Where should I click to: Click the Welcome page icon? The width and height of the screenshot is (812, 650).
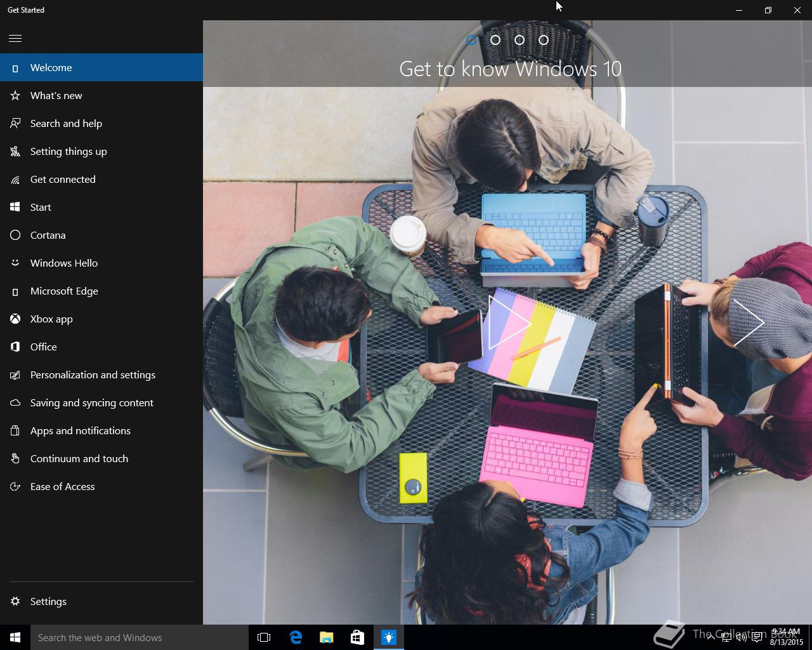click(x=15, y=68)
